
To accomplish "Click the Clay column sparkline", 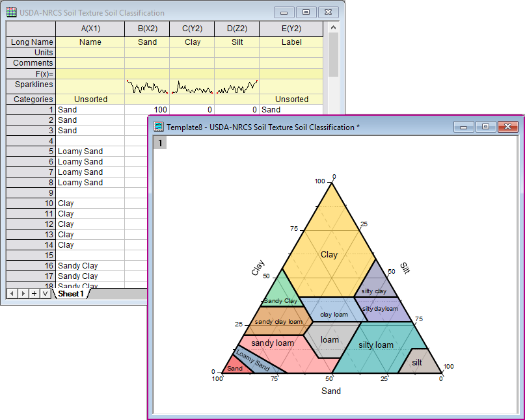I will pyautogui.click(x=192, y=85).
